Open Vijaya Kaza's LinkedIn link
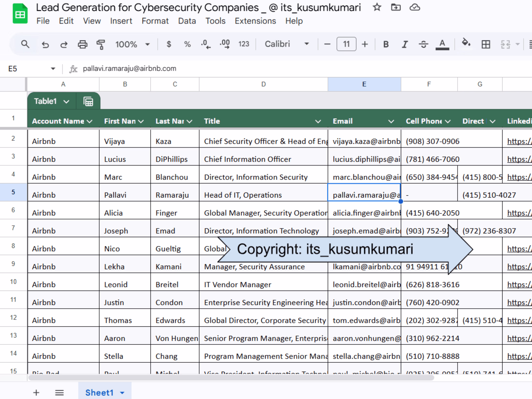Image resolution: width=532 pixels, height=399 pixels. click(519, 141)
